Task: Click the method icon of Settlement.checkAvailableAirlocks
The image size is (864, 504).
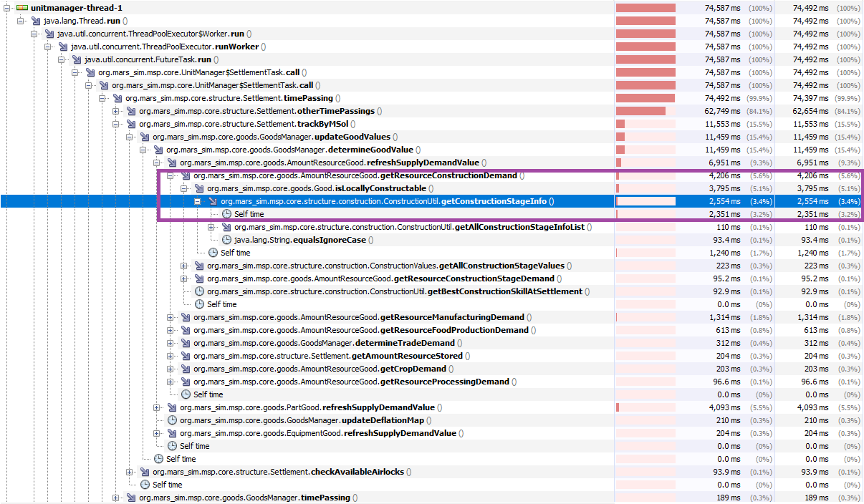Action: (145, 472)
